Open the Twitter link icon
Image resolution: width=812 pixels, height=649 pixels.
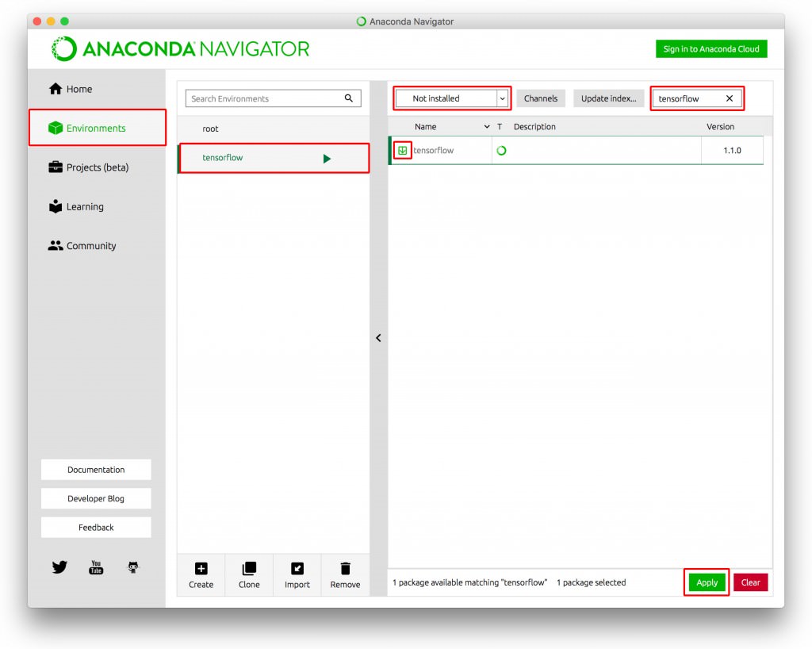pos(59,567)
